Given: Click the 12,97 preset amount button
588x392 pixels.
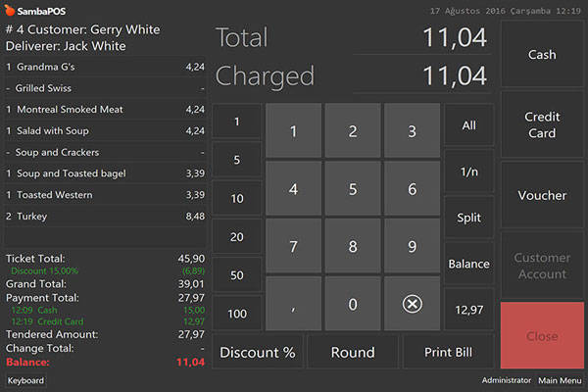Looking at the screenshot, I should [468, 310].
